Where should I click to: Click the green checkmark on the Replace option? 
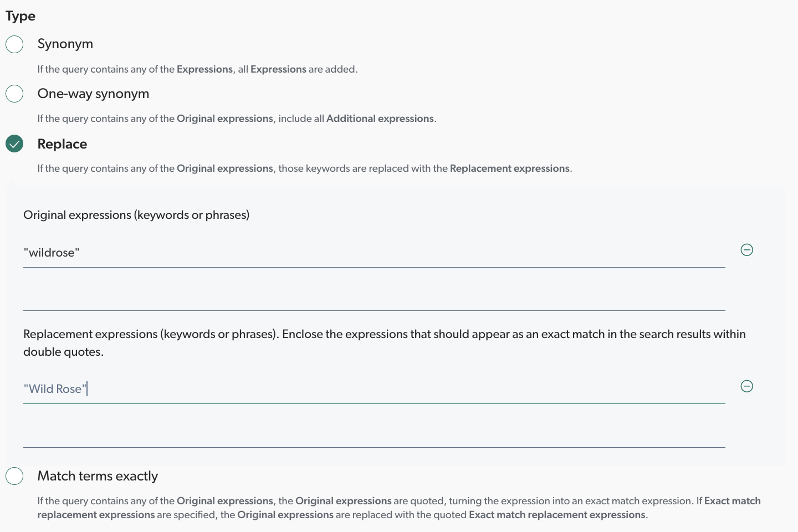pyautogui.click(x=14, y=144)
